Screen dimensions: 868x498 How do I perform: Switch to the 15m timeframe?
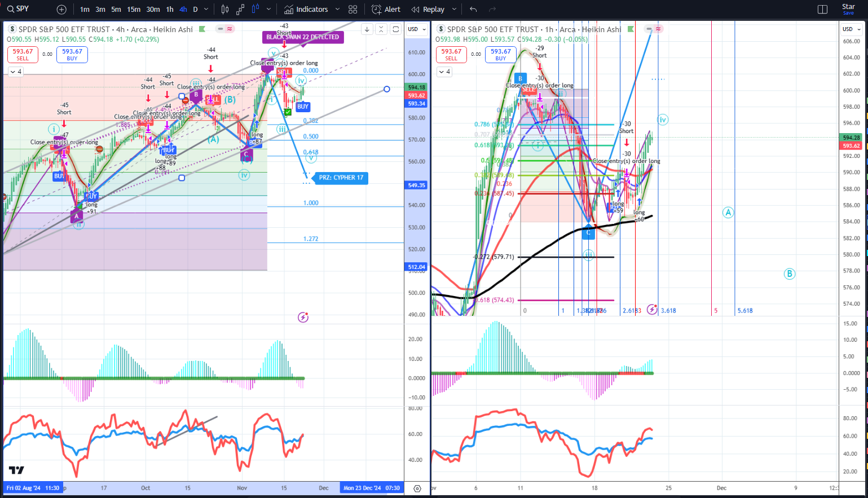tap(134, 10)
